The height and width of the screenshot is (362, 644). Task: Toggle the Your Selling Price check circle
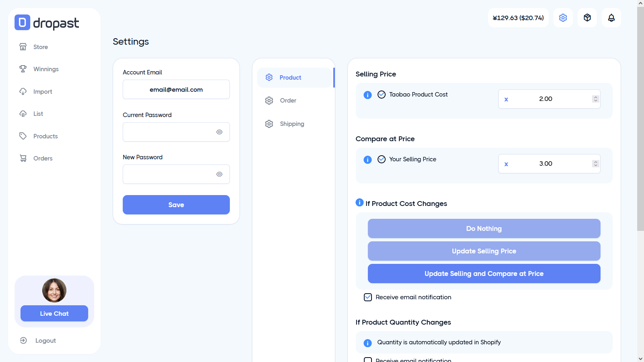[382, 159]
